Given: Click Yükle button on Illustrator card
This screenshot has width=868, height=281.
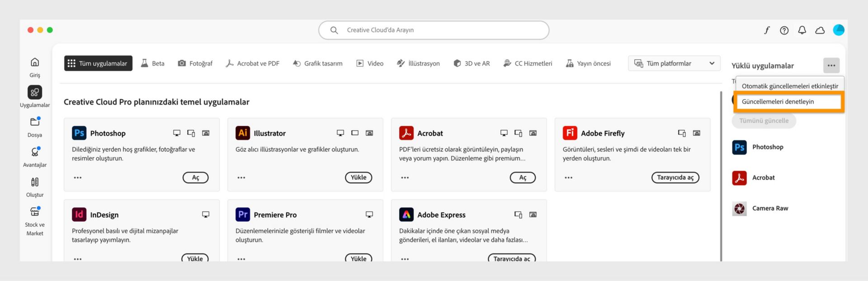Looking at the screenshot, I should tap(358, 177).
